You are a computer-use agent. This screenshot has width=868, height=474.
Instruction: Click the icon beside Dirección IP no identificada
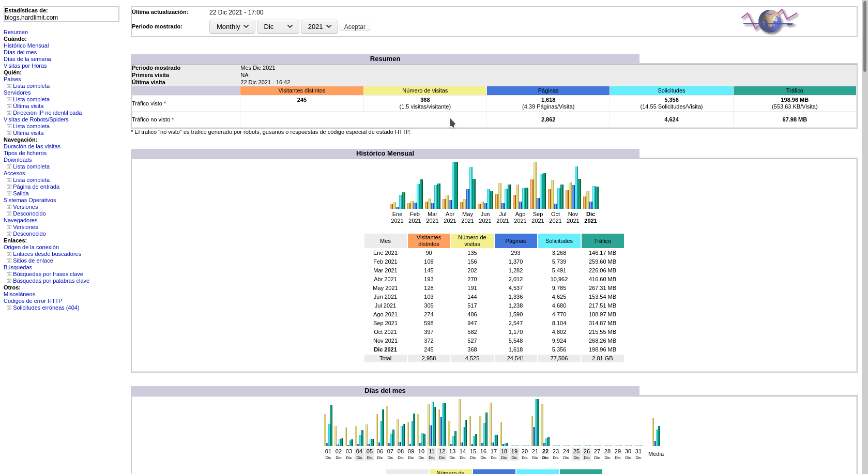[x=9, y=113]
